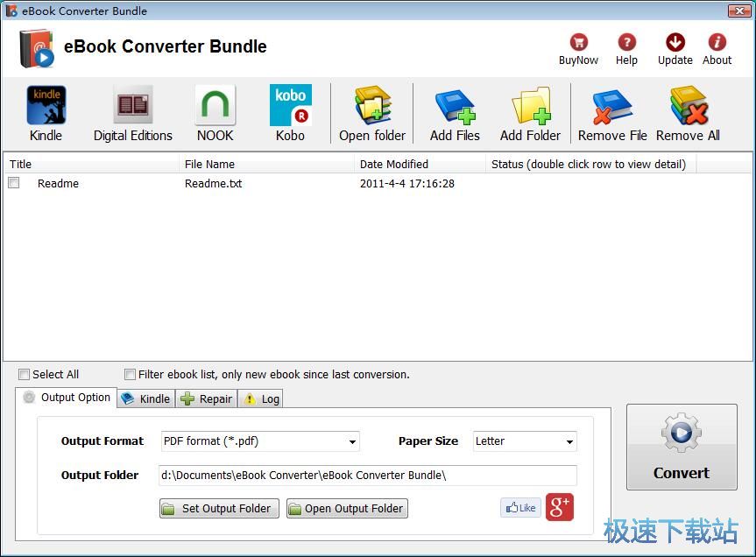Enable the Select All checkbox
The height and width of the screenshot is (557, 756).
tap(24, 374)
